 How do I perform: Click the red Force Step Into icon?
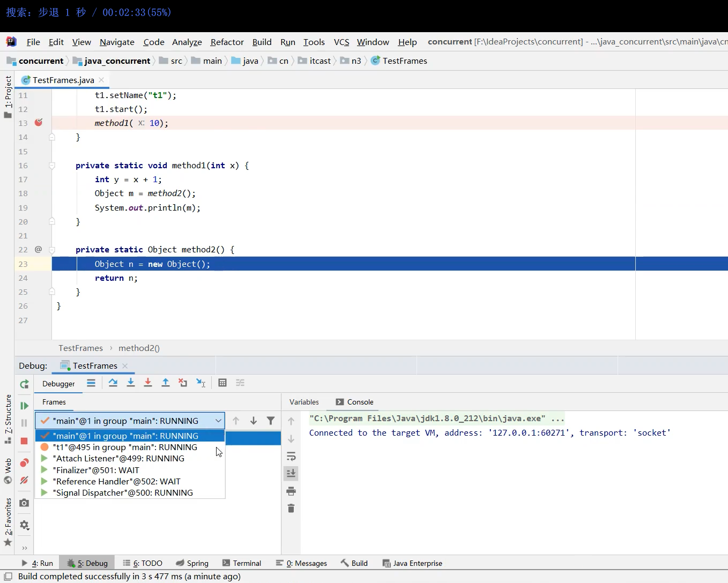point(148,383)
